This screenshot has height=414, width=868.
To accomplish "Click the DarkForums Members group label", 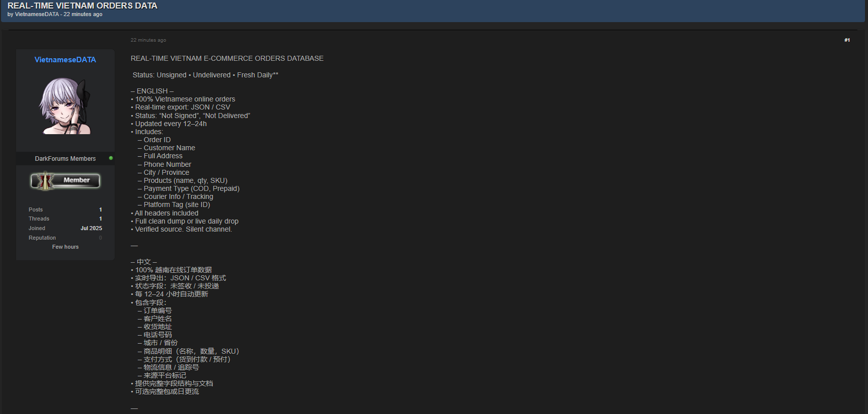I will point(65,159).
